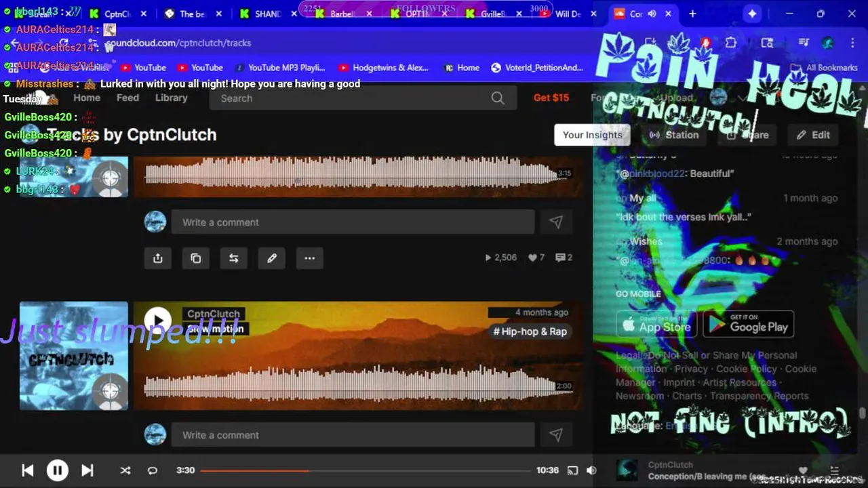The width and height of the screenshot is (868, 488).
Task: Close the SoundCloud browser tab
Action: (668, 14)
